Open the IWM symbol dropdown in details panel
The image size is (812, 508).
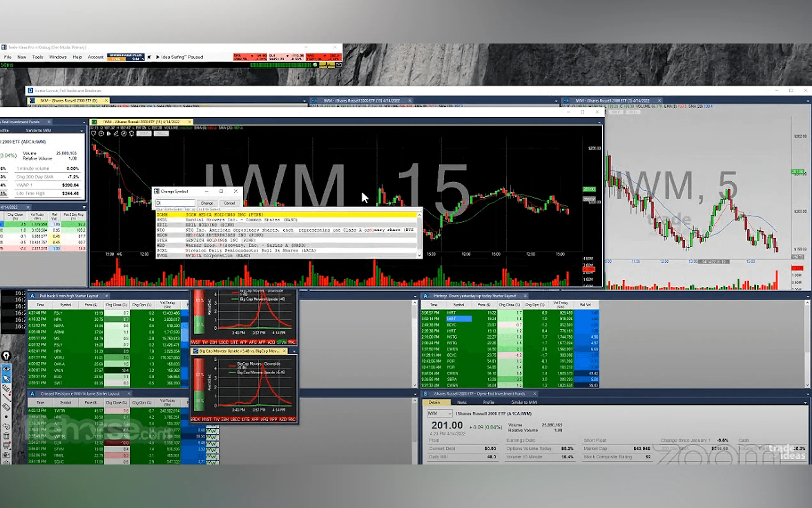(x=449, y=413)
